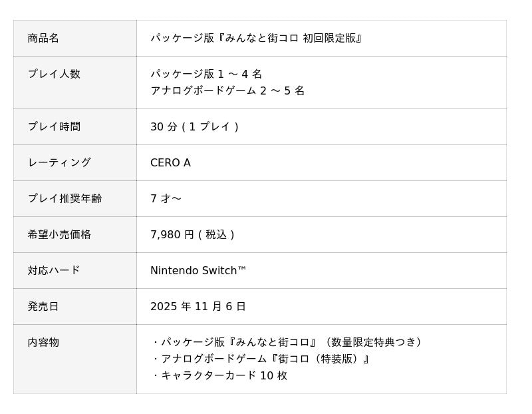The height and width of the screenshot is (414, 532).
Task: Click the 対応ハード row label
Action: pyautogui.click(x=54, y=270)
